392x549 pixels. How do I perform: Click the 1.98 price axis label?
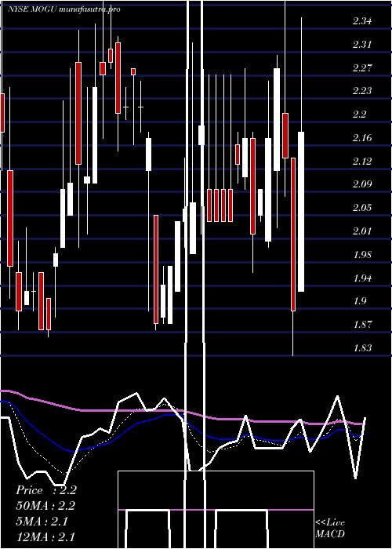pos(362,254)
